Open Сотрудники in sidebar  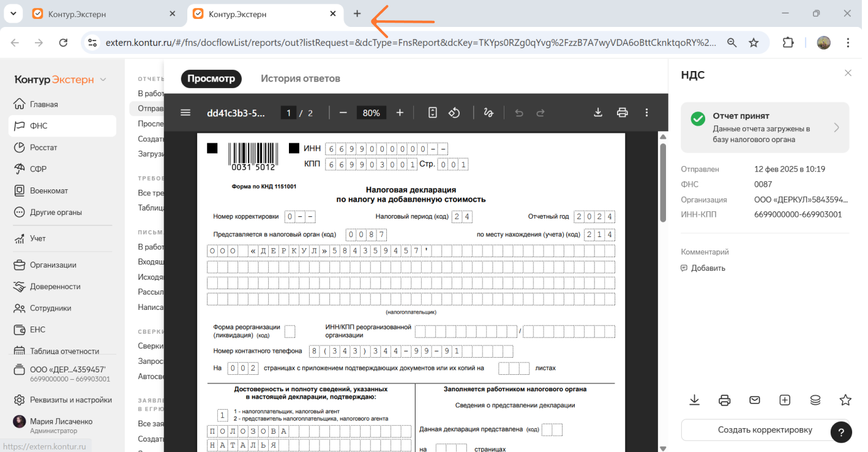coord(62,308)
